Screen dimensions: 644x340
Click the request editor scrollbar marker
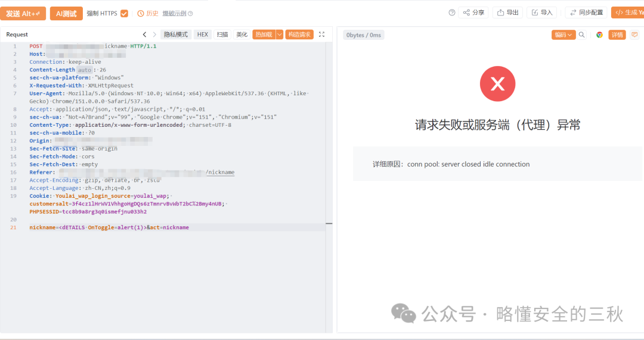pyautogui.click(x=329, y=223)
